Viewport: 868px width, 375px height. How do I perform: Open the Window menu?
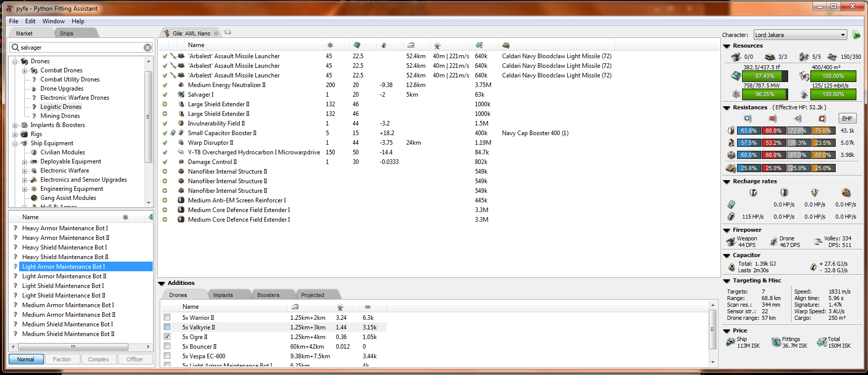54,21
